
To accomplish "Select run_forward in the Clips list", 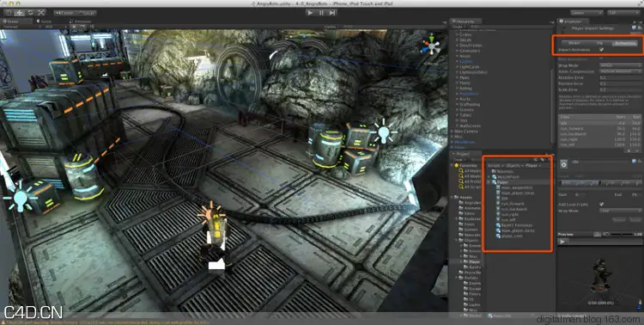I will click(599, 128).
